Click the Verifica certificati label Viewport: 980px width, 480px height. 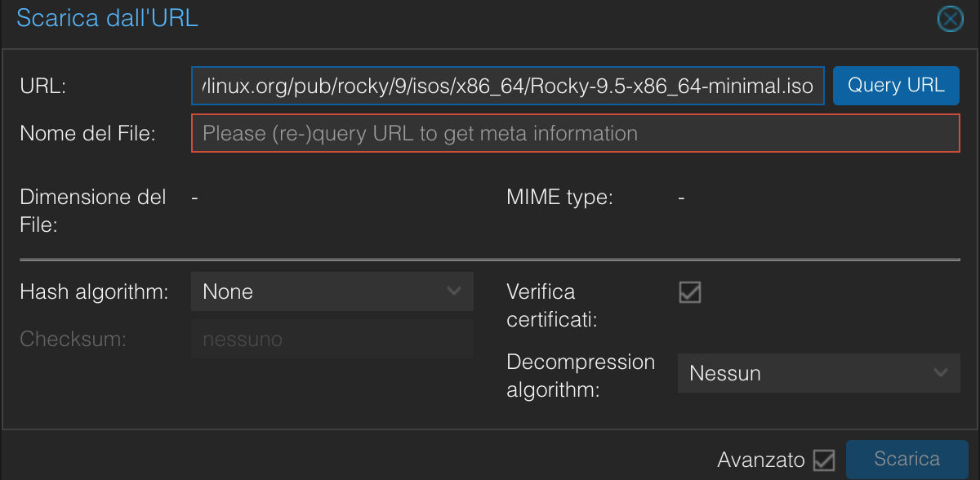point(551,305)
